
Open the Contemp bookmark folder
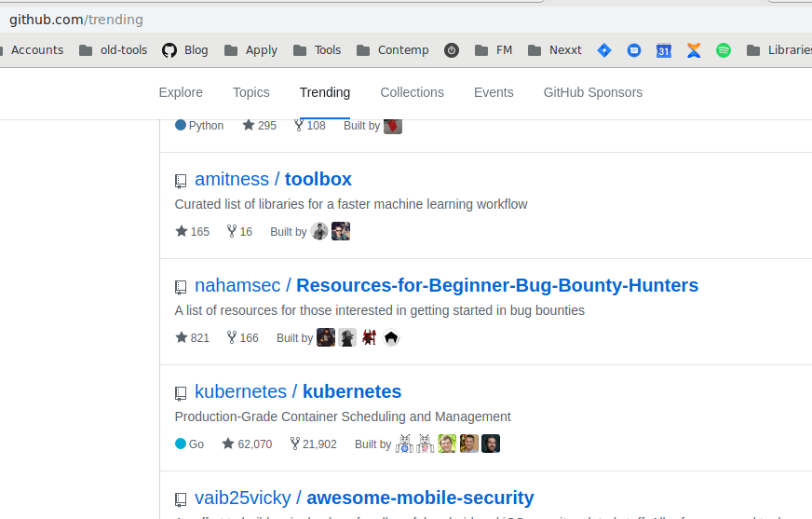[x=393, y=50]
